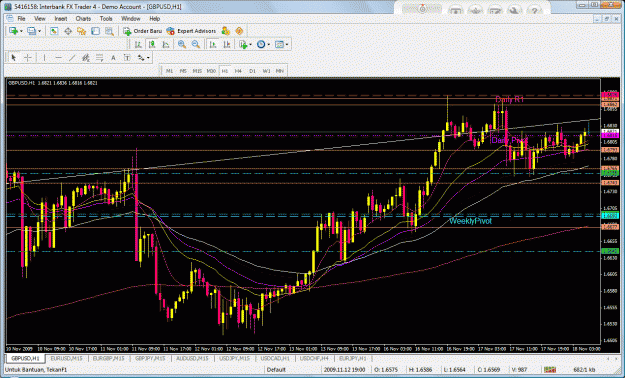Open the Data Window panel
625x378 pixels.
(x=68, y=31)
